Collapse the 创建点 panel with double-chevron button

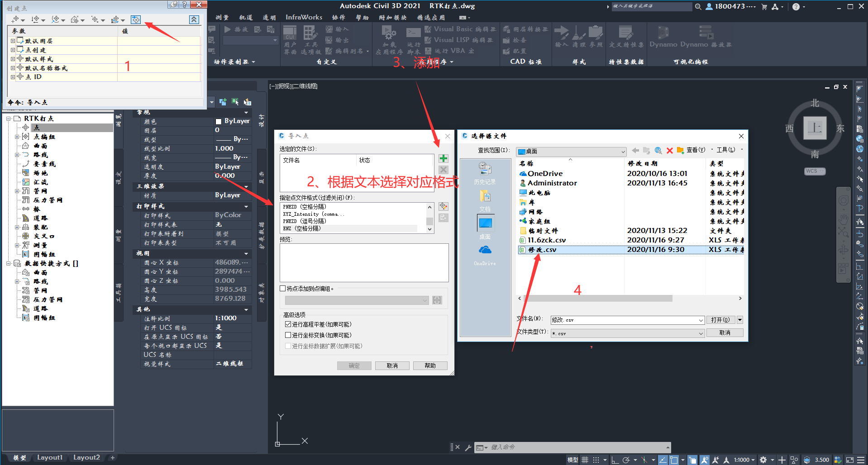(194, 19)
